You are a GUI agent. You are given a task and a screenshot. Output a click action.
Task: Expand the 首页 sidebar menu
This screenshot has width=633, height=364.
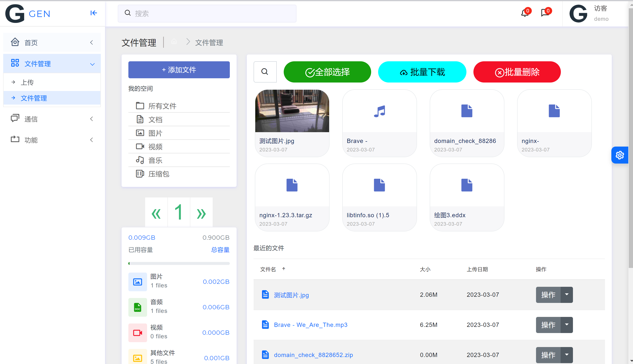tap(52, 42)
